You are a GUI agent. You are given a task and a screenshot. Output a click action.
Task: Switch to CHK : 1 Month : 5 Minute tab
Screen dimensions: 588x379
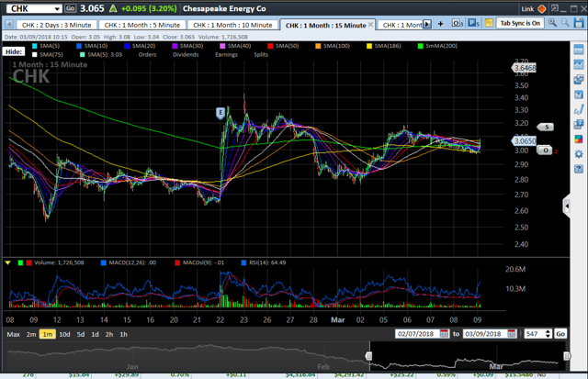click(142, 25)
